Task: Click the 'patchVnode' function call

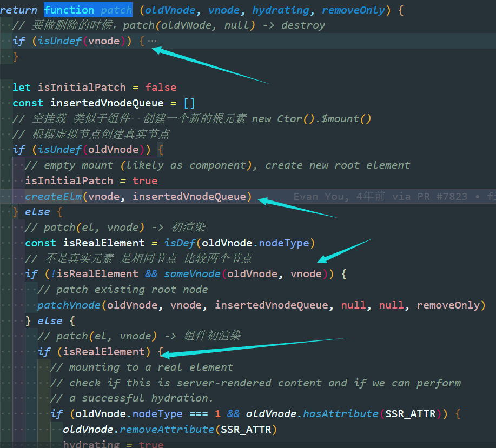Action: point(69,305)
